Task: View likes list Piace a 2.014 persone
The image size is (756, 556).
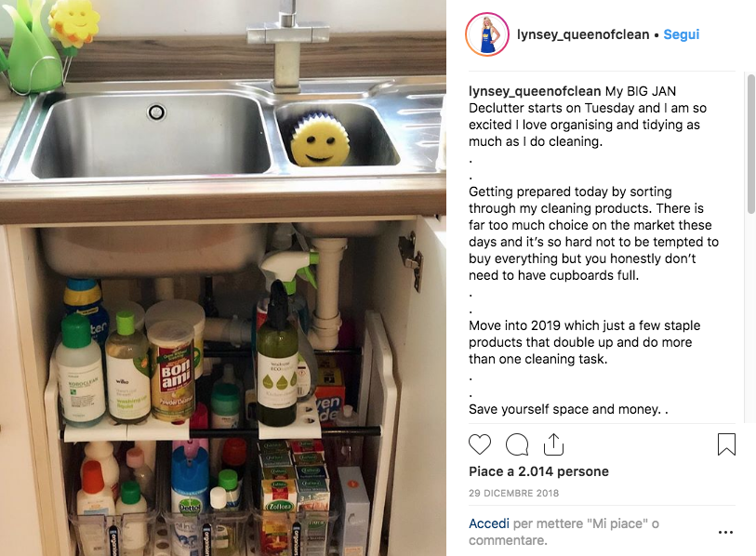Action: [538, 471]
